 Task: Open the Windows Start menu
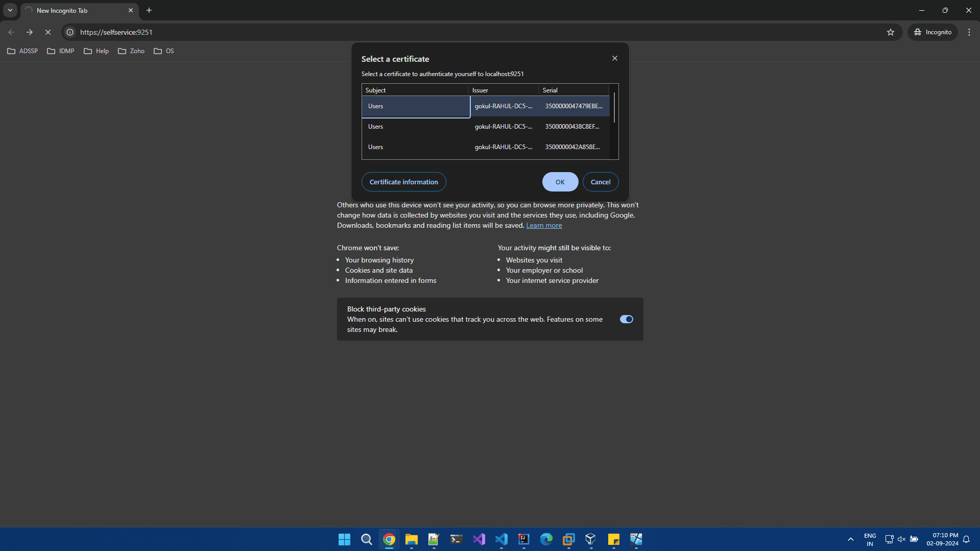coord(344,539)
